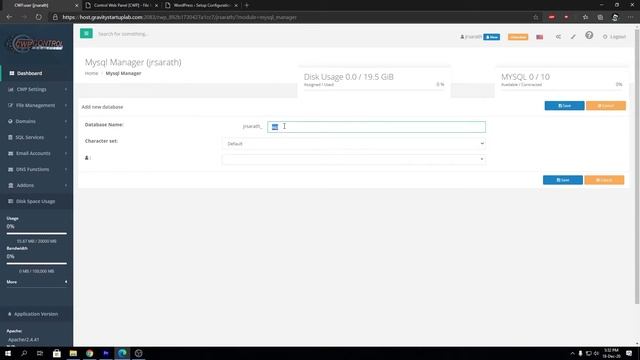Click the upper blue Save button
This screenshot has height=360, width=640.
click(x=564, y=106)
